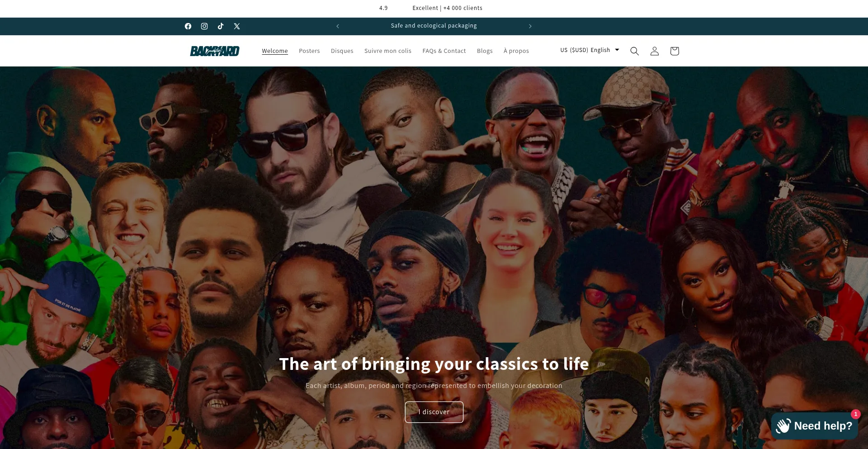Show next announcement with right chevron

pos(530,26)
